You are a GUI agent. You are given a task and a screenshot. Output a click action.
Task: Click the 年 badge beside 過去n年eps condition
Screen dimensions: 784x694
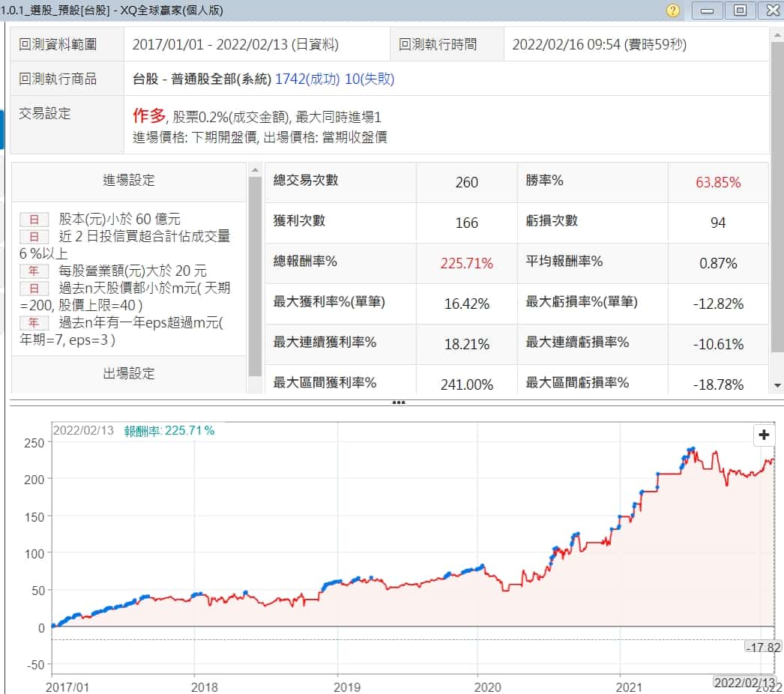(34, 323)
